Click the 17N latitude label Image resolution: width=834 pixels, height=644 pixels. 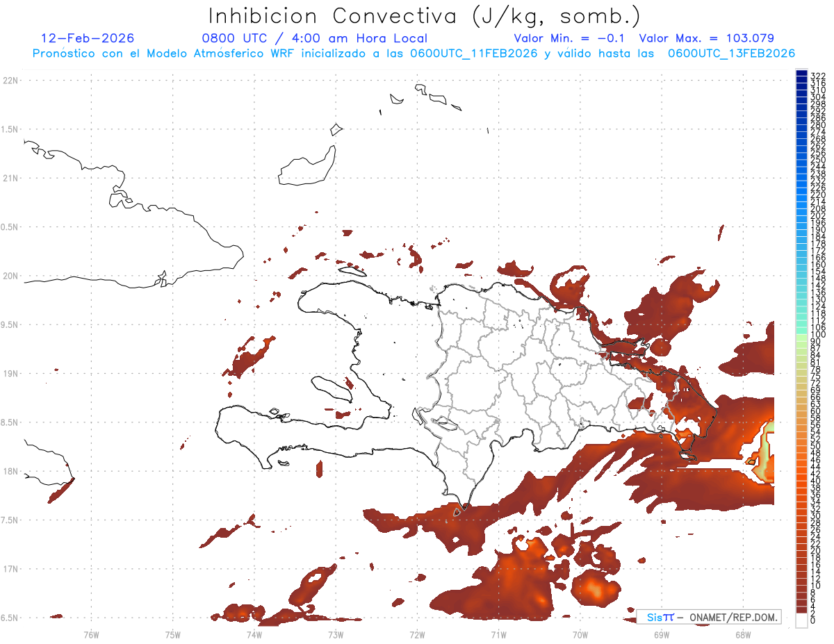(x=10, y=568)
